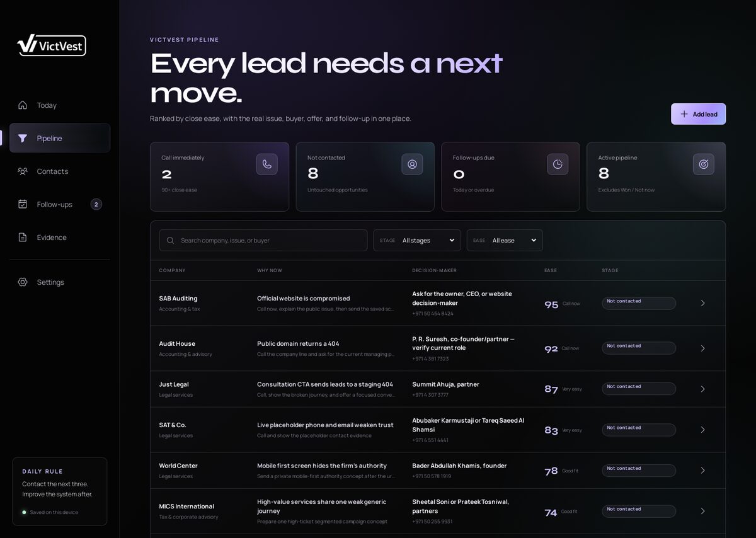Click 'Bader Abdullah Khamis, founder' text
Screen dimensions: 756x538
(x=459, y=466)
